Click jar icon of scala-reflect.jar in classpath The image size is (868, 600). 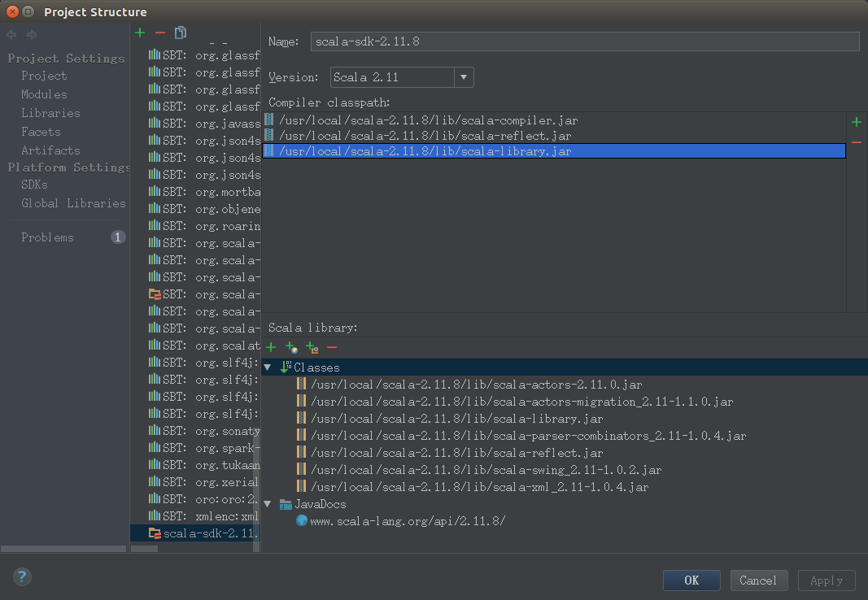[x=269, y=135]
